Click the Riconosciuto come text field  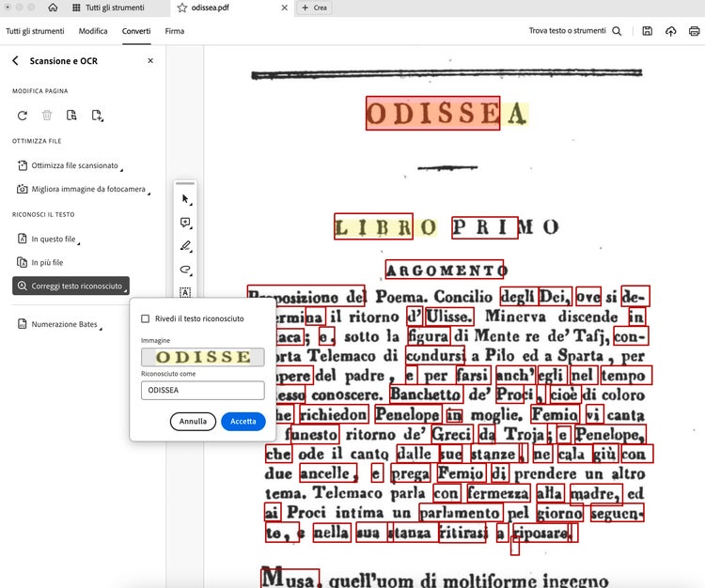coord(203,390)
